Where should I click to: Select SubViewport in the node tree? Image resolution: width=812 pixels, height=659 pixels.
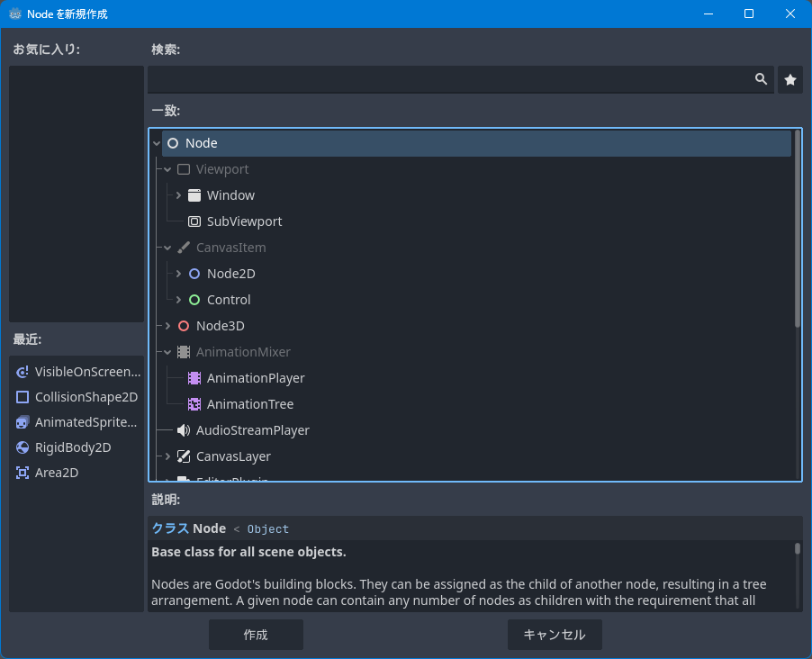tap(245, 221)
